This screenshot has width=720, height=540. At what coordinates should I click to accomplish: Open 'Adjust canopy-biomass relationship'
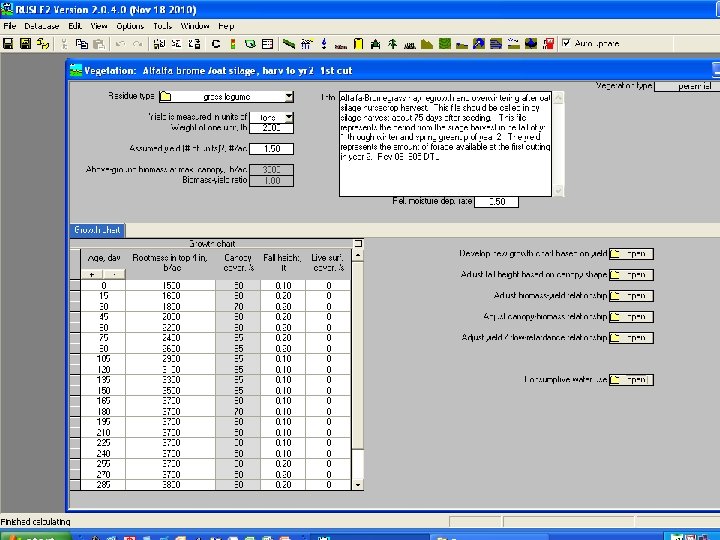coord(631,317)
